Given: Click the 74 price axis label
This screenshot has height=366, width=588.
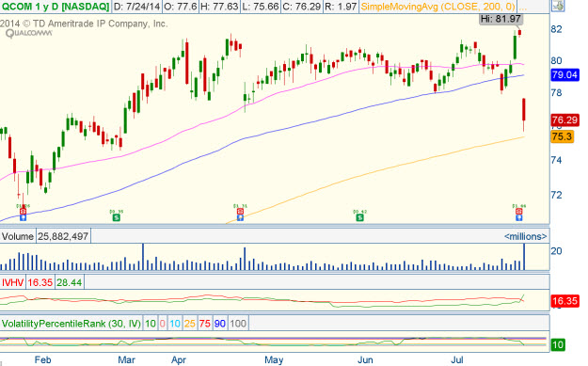Looking at the screenshot, I should [x=557, y=160].
